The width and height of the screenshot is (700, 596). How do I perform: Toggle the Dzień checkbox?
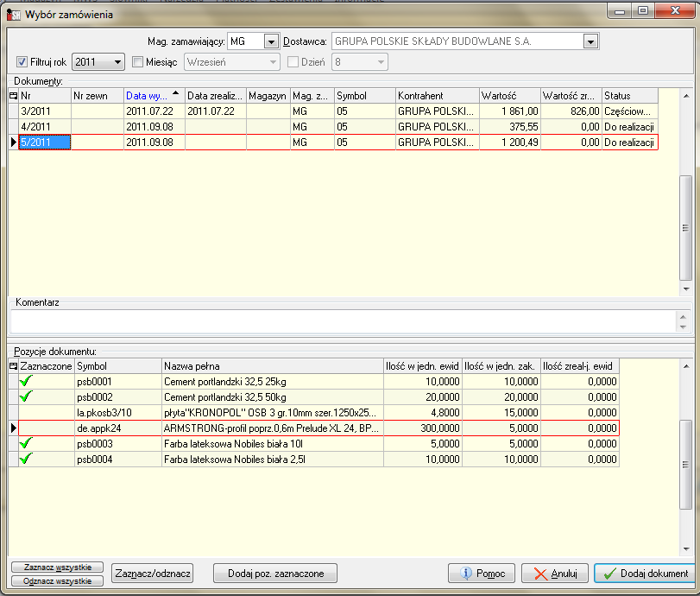coord(293,61)
